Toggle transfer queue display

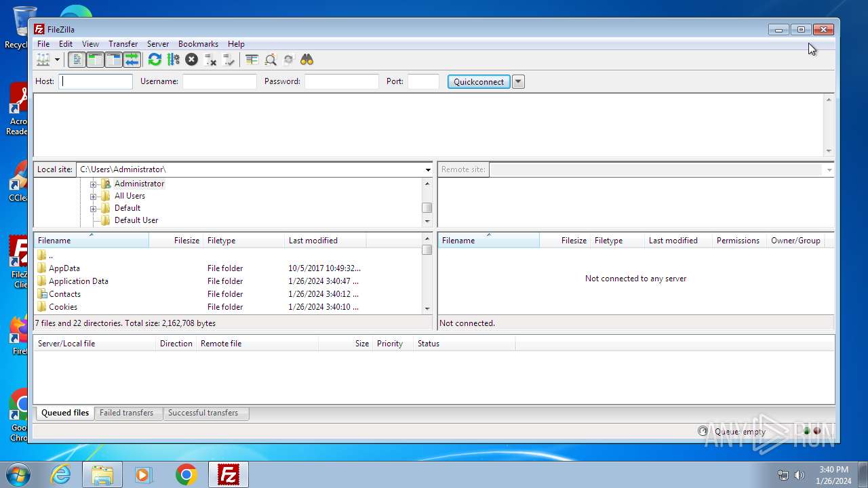[132, 60]
